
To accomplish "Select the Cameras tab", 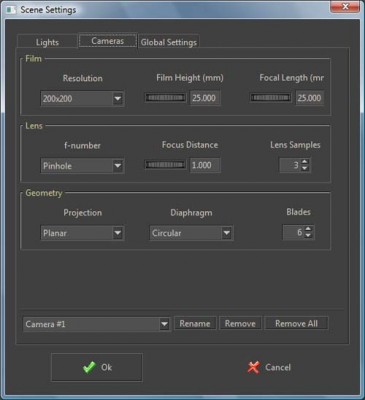I will [x=108, y=41].
